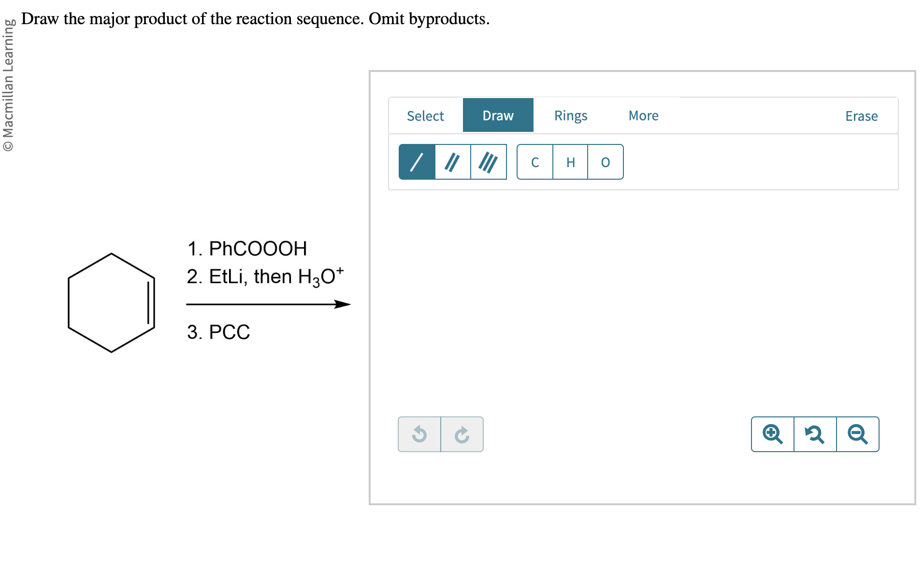Image resolution: width=924 pixels, height=570 pixels.
Task: Choose the hydrogen atom button
Action: coord(571,162)
